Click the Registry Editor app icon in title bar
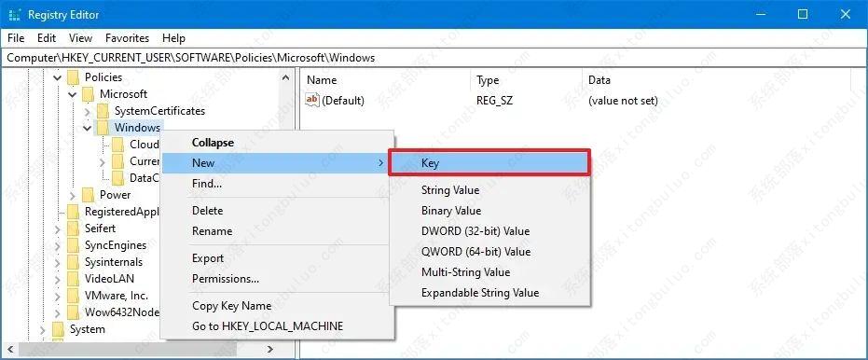This screenshot has width=868, height=360. pos(15,15)
